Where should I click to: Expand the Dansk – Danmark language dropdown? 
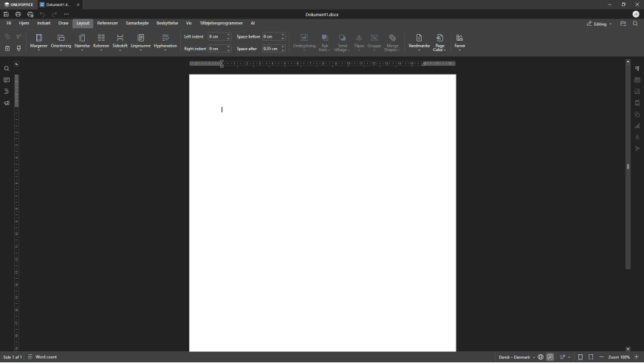[x=517, y=357]
